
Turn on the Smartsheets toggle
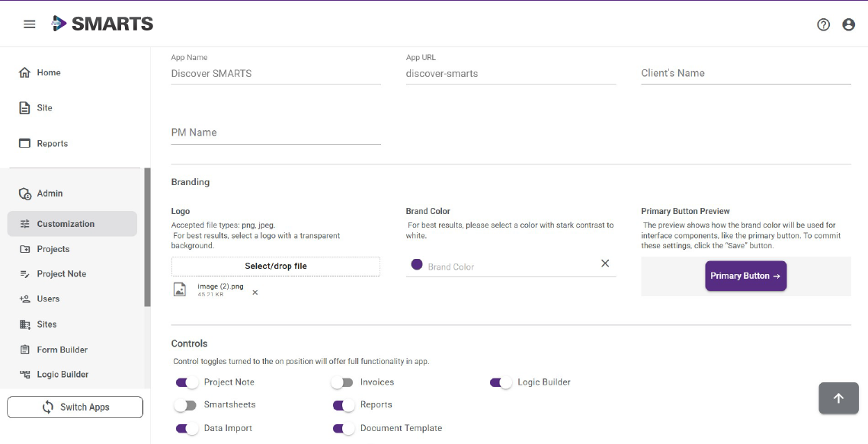tap(185, 405)
